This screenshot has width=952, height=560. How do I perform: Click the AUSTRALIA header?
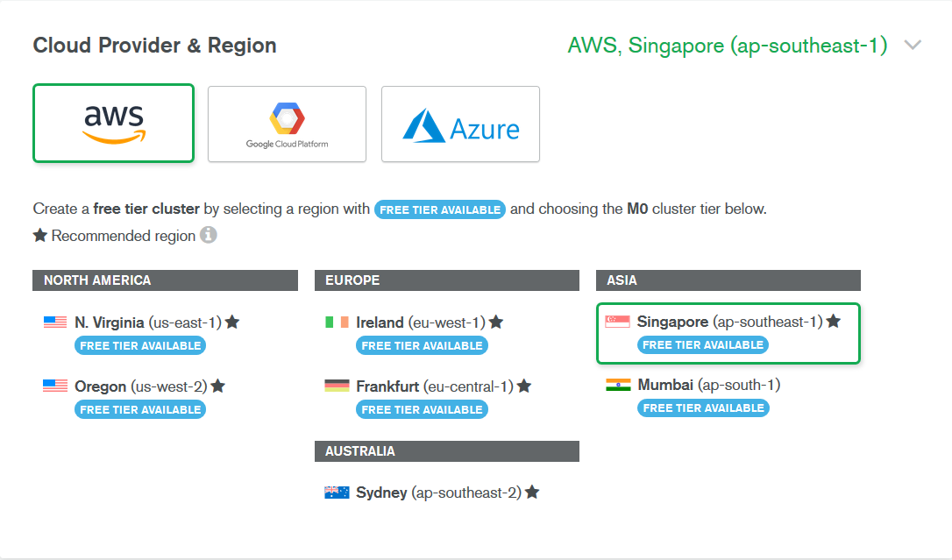pyautogui.click(x=447, y=451)
